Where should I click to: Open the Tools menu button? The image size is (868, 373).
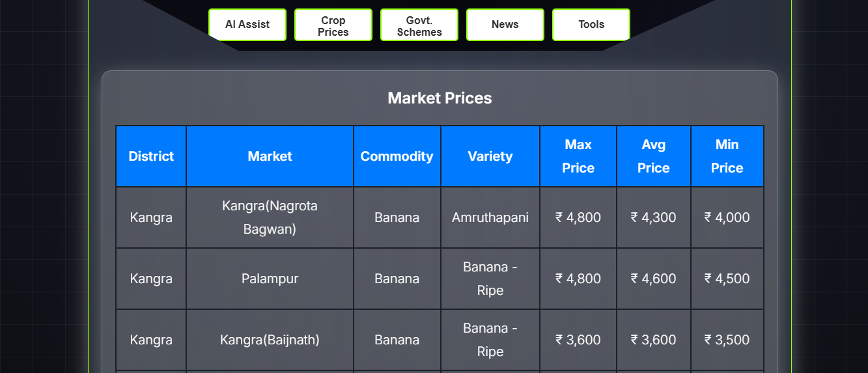tap(591, 25)
